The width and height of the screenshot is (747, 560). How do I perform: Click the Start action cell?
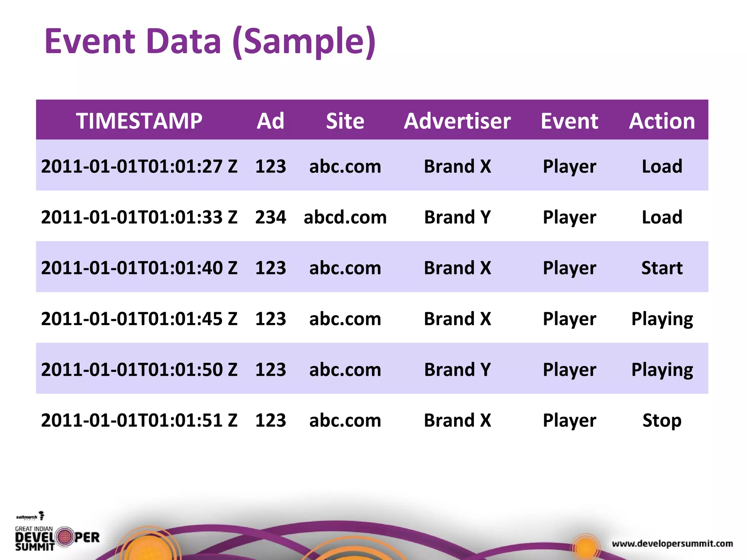[x=662, y=268]
